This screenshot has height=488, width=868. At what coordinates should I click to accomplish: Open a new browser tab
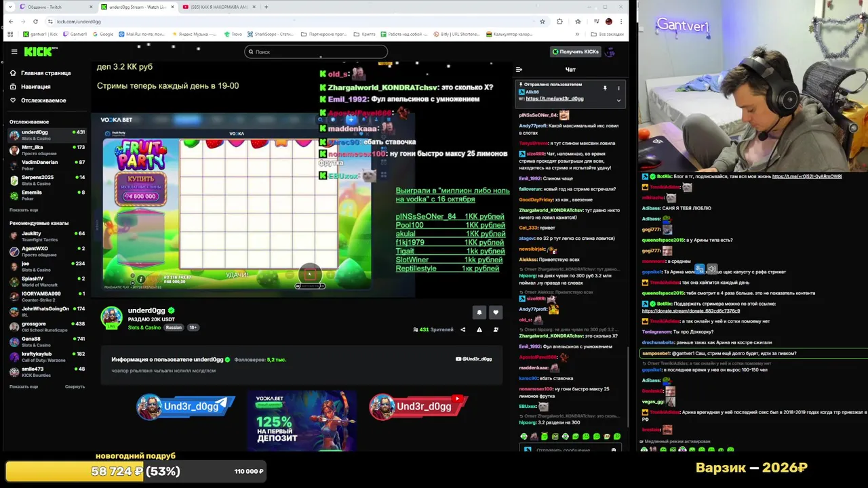click(266, 7)
